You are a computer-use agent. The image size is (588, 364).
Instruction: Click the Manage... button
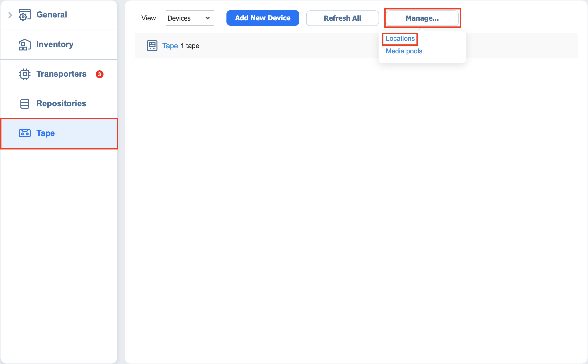tap(422, 18)
